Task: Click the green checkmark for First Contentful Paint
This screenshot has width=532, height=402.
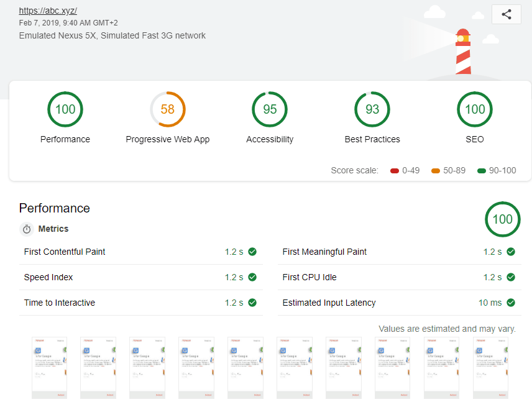Action: 252,252
